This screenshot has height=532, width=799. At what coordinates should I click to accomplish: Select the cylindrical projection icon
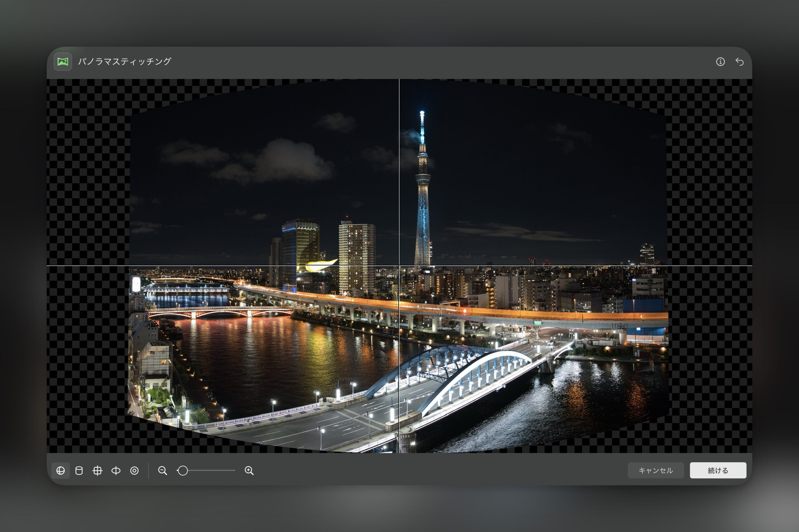point(79,471)
